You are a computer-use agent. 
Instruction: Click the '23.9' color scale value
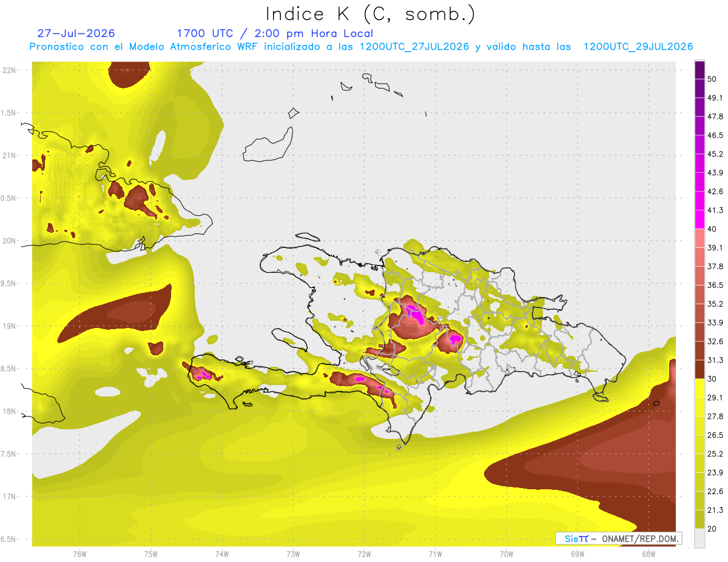click(x=715, y=472)
